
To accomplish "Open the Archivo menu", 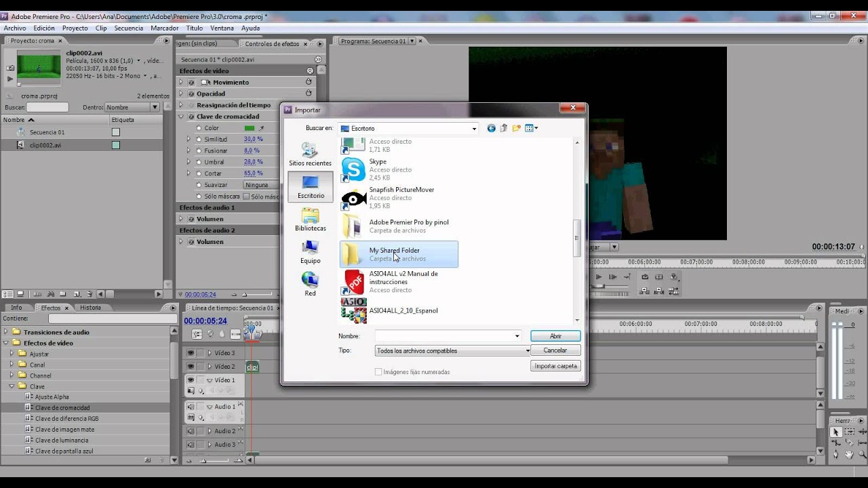I will click(x=15, y=28).
